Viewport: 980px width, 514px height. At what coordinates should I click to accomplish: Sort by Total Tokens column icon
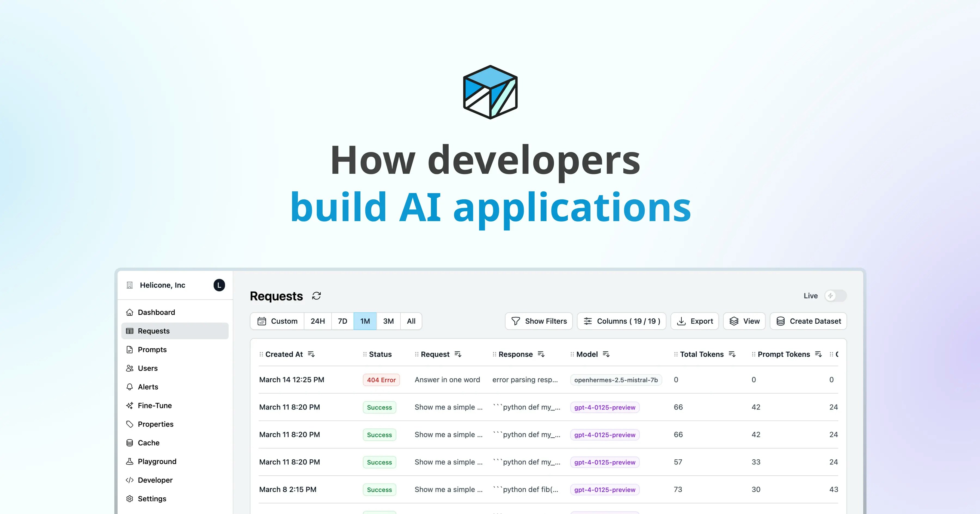(x=732, y=354)
